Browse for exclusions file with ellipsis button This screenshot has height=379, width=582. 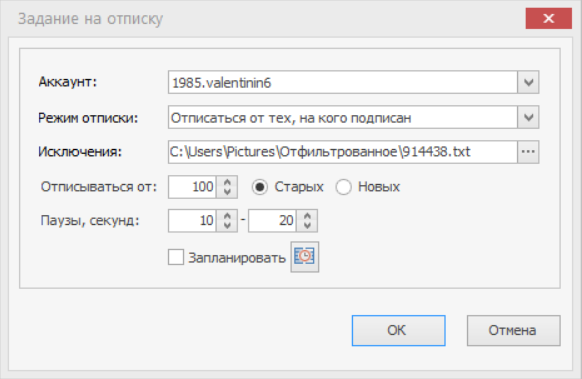click(528, 152)
